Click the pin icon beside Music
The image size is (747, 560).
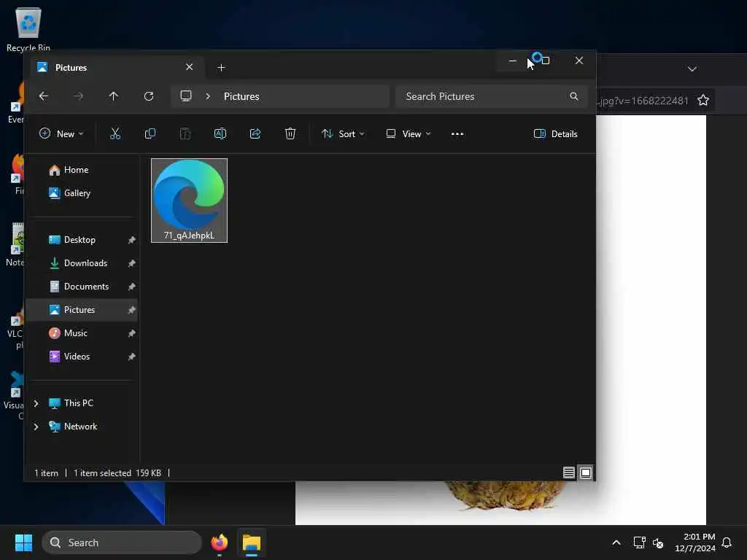pyautogui.click(x=131, y=333)
